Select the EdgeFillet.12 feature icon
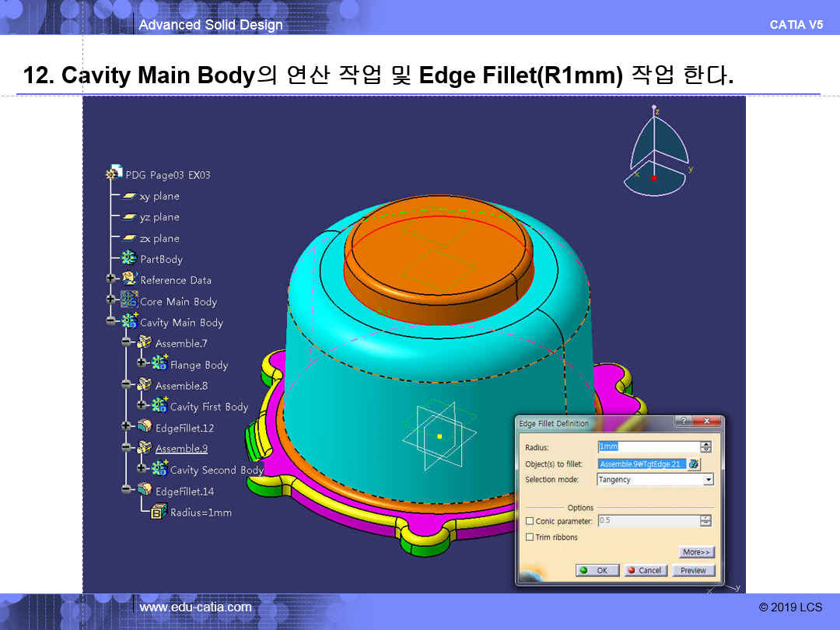Image resolution: width=840 pixels, height=630 pixels. pos(144,428)
